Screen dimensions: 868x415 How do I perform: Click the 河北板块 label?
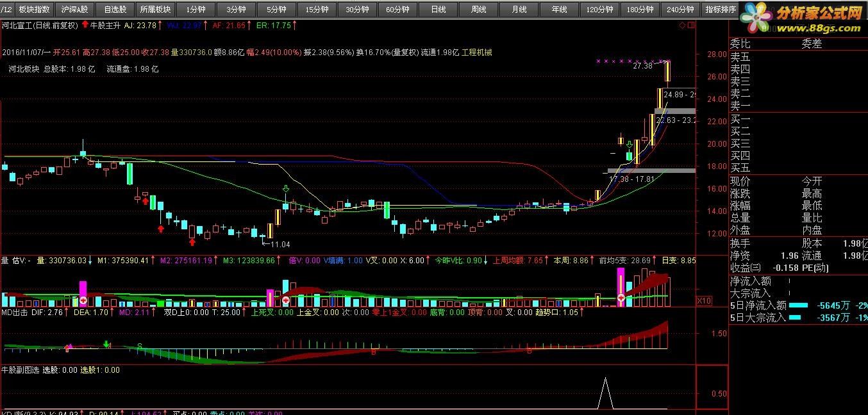[24, 69]
